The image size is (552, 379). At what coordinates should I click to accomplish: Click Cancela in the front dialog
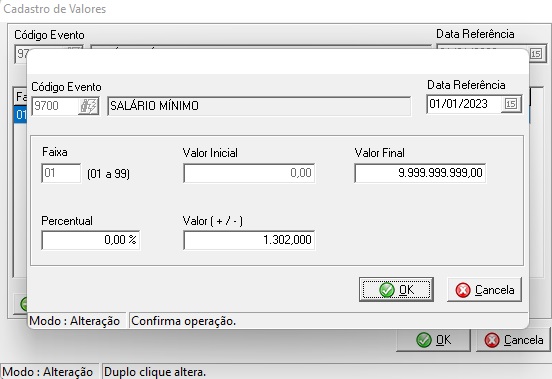[x=484, y=290]
